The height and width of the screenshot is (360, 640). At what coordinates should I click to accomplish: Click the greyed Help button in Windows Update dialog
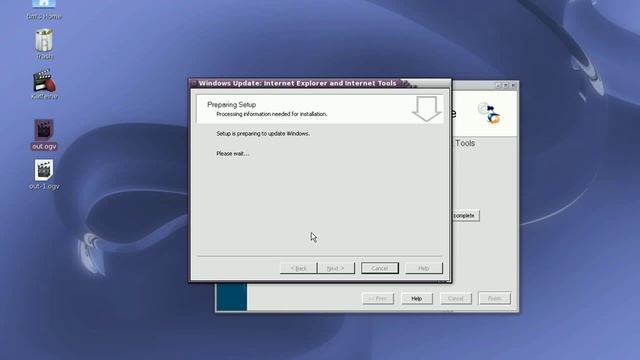click(424, 268)
